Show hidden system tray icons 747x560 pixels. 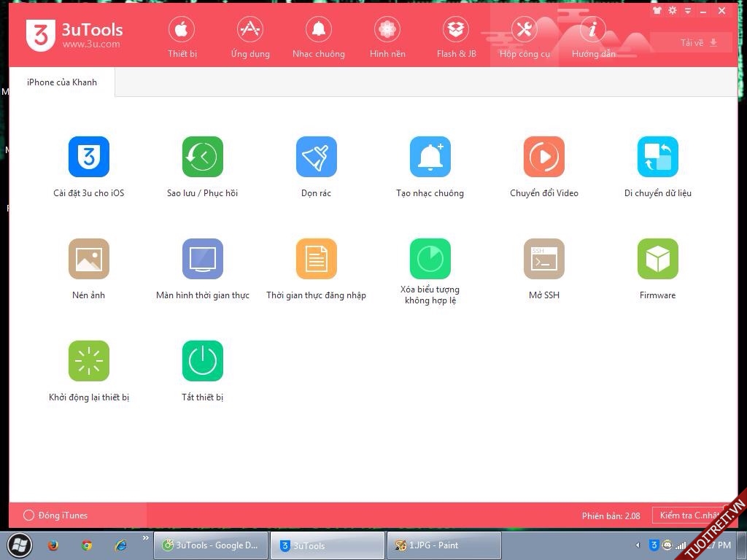point(638,545)
